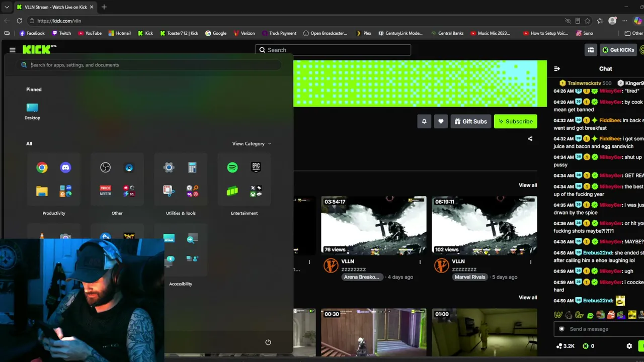This screenshot has width=644, height=362.
Task: Open Productivity category folder label
Action: 54,213
